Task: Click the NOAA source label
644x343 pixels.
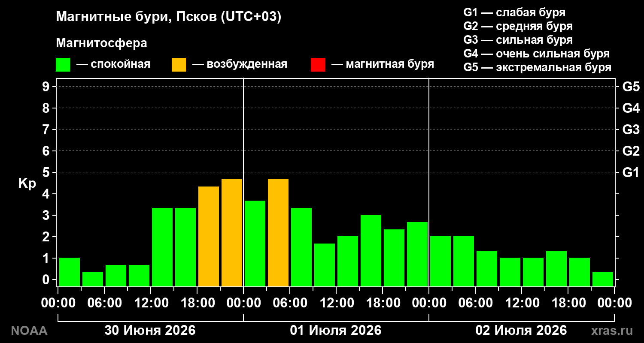Action: click(29, 331)
